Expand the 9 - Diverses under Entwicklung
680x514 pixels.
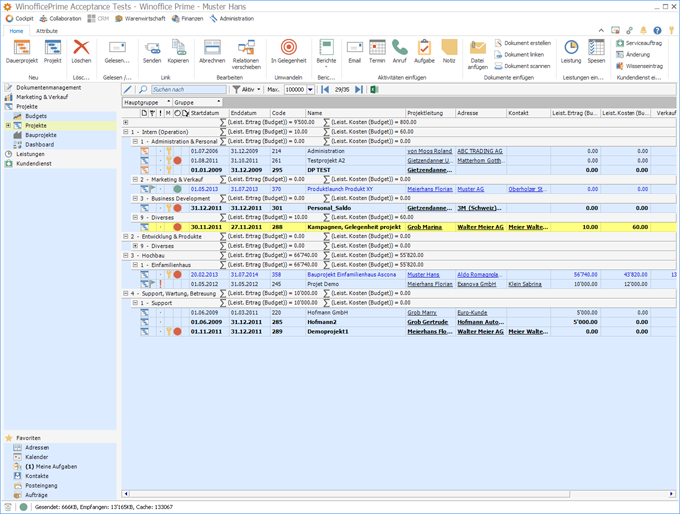pos(135,246)
